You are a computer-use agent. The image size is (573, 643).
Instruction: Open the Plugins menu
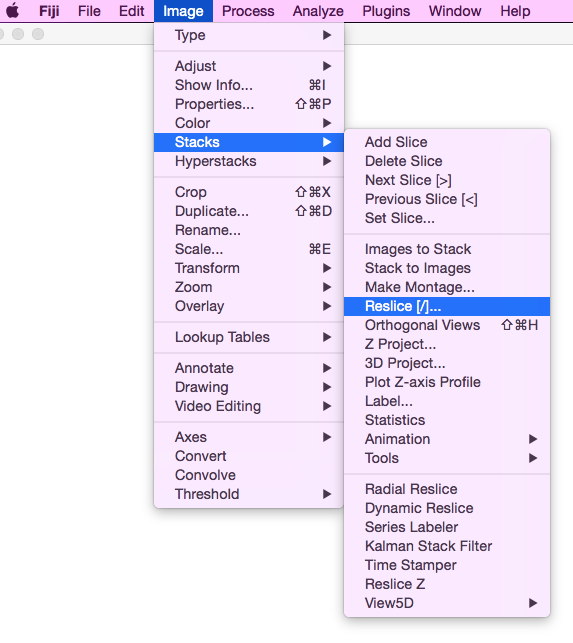[x=386, y=11]
